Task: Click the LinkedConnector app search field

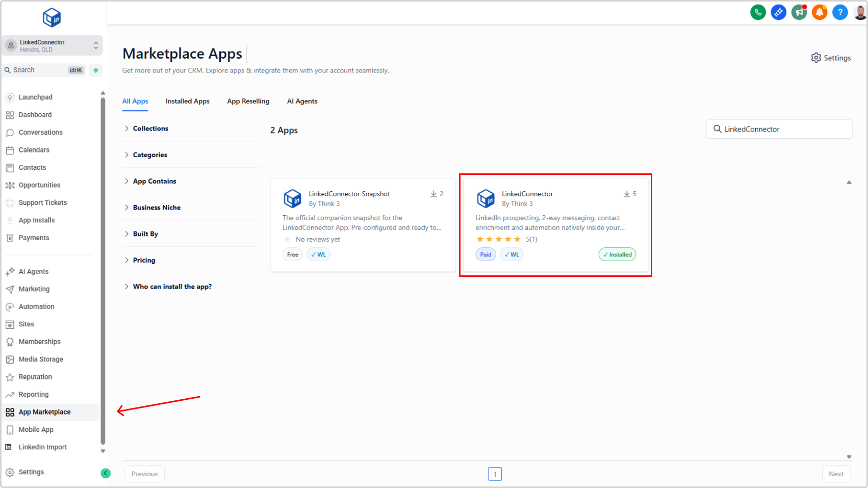Action: coord(779,130)
